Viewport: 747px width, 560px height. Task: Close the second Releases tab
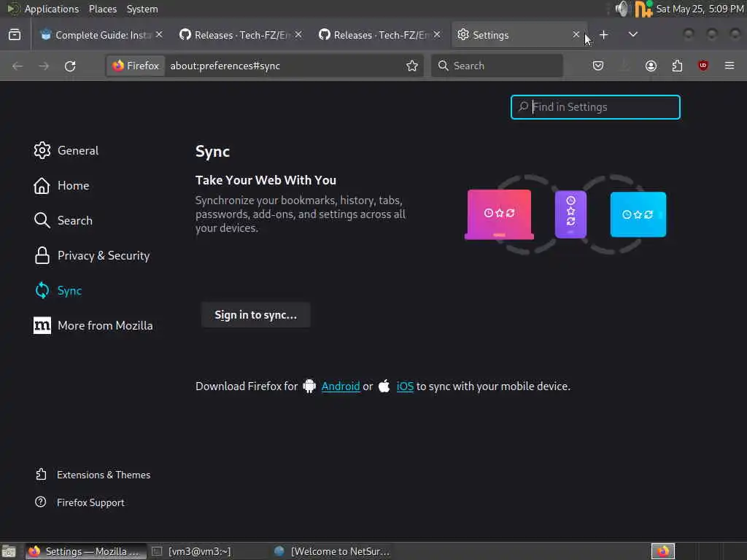(437, 35)
